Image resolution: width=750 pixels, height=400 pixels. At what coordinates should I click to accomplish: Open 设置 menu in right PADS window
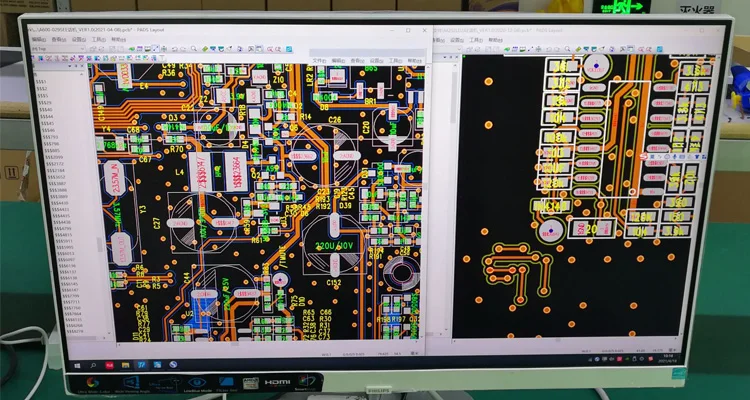pyautogui.click(x=457, y=40)
